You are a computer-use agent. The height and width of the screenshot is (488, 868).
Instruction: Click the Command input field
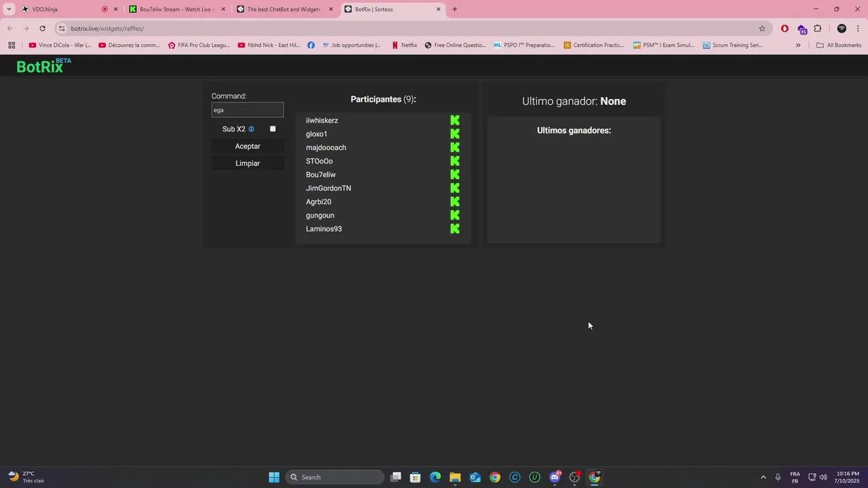click(248, 110)
